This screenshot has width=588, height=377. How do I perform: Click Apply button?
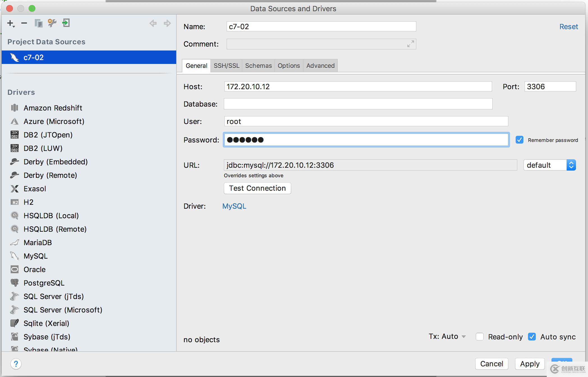pyautogui.click(x=530, y=364)
